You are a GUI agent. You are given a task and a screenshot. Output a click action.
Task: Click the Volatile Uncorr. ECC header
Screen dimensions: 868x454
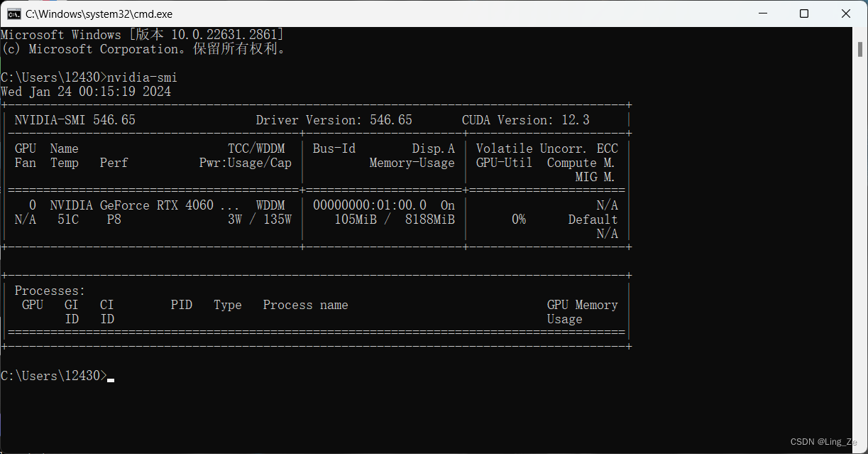click(x=547, y=148)
